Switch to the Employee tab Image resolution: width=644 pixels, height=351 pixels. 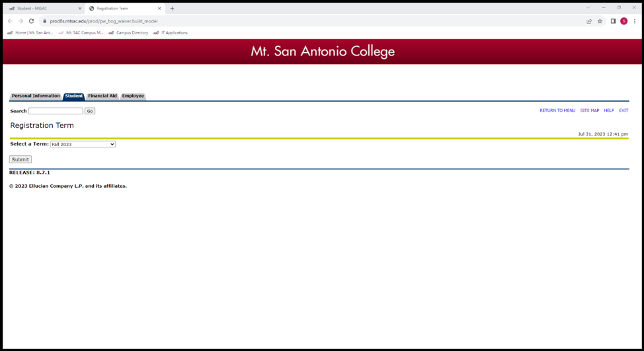pyautogui.click(x=133, y=96)
